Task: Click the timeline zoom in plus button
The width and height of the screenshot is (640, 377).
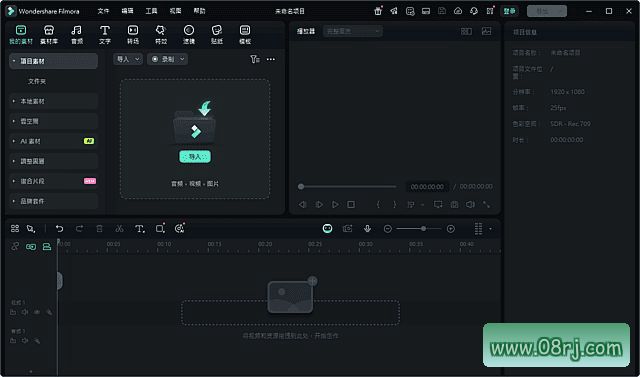Action: click(451, 229)
